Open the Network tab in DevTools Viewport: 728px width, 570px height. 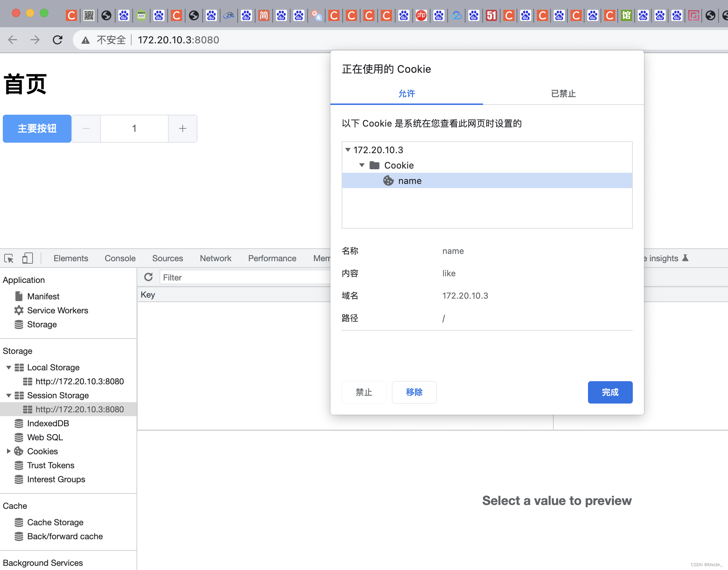[216, 258]
